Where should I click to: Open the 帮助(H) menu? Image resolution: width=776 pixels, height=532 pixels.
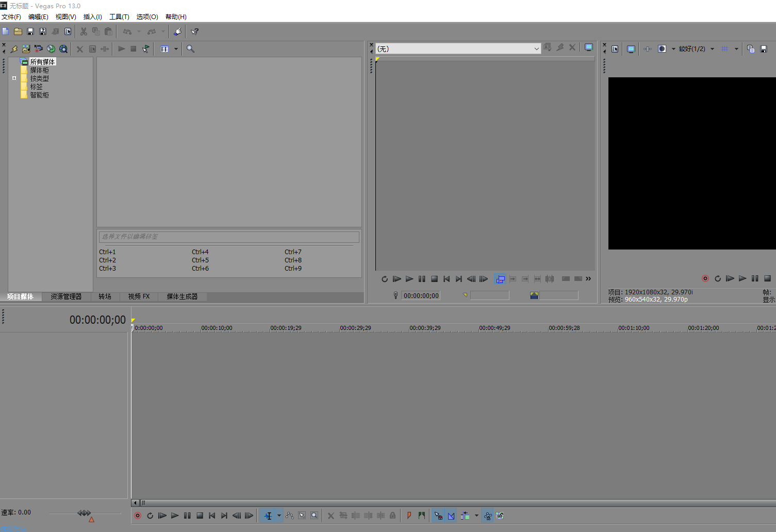(176, 17)
